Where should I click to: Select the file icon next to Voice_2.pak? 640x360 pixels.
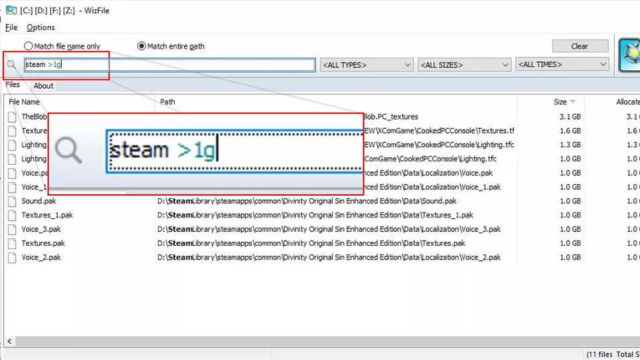pyautogui.click(x=12, y=258)
